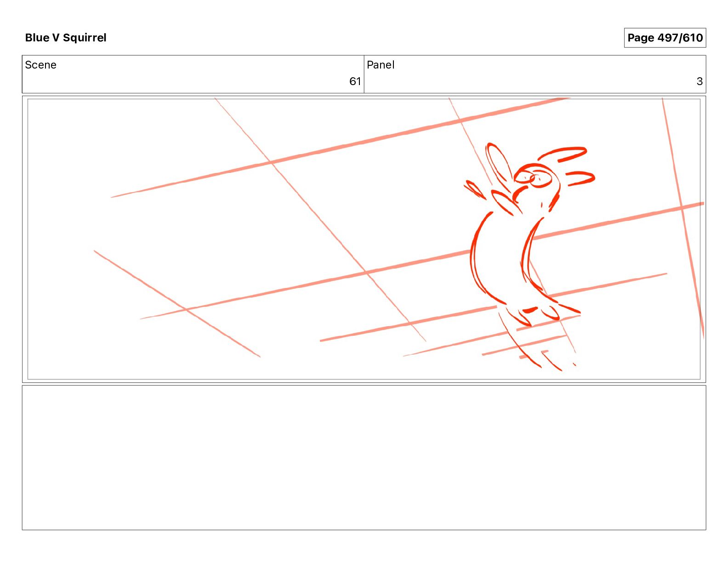Click the 'Panel' label
The height and width of the screenshot is (563, 728).
[381, 65]
